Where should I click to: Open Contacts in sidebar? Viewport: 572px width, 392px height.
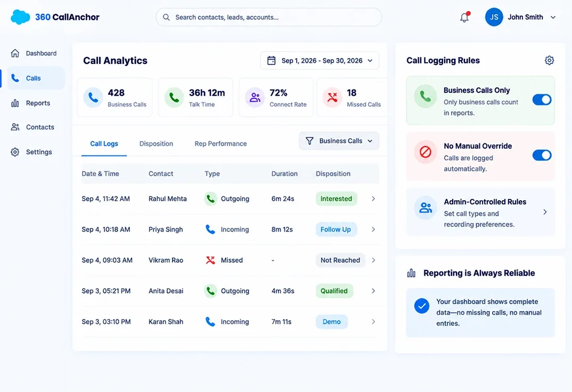point(36,127)
